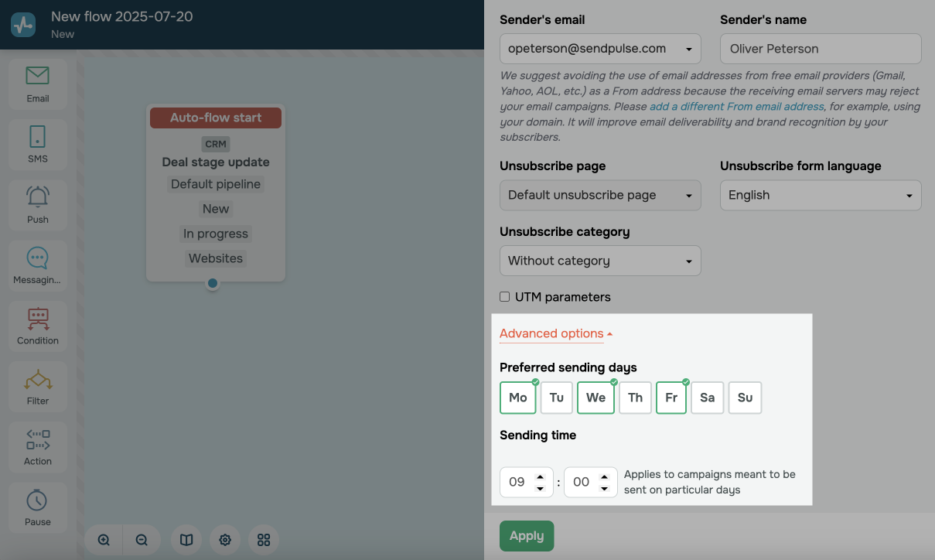Deselect Monday as sending day
The height and width of the screenshot is (560, 935).
click(x=518, y=398)
